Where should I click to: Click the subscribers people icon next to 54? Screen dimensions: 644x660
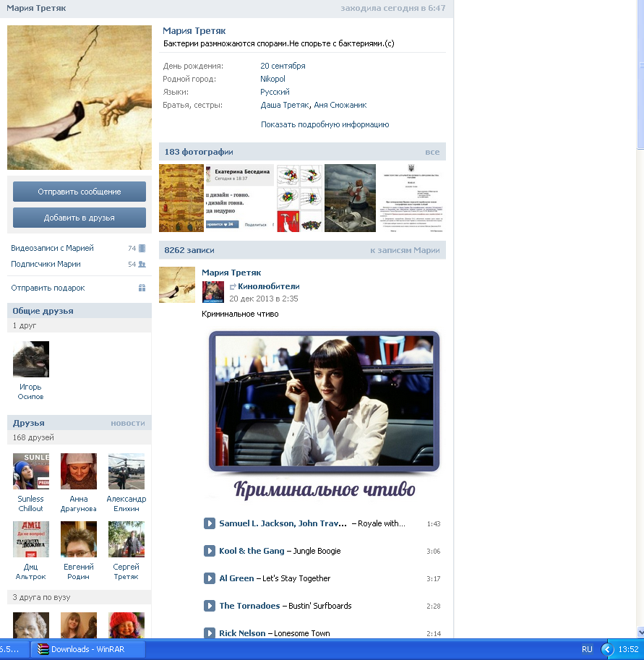142,265
